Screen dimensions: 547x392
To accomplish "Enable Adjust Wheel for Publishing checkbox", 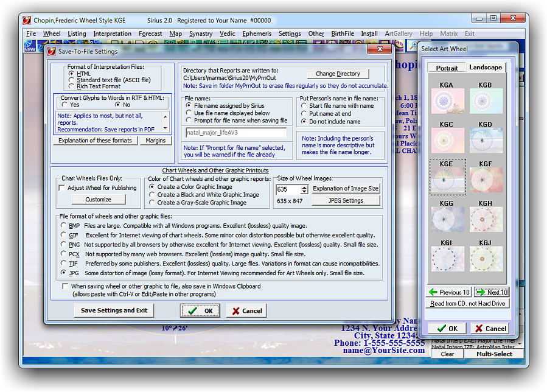I will coord(61,188).
